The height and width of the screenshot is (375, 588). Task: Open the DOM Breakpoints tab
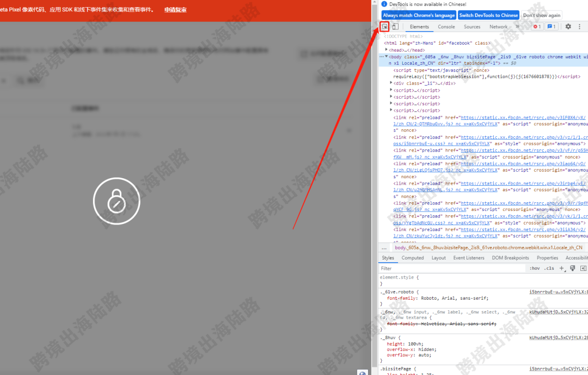click(x=510, y=258)
